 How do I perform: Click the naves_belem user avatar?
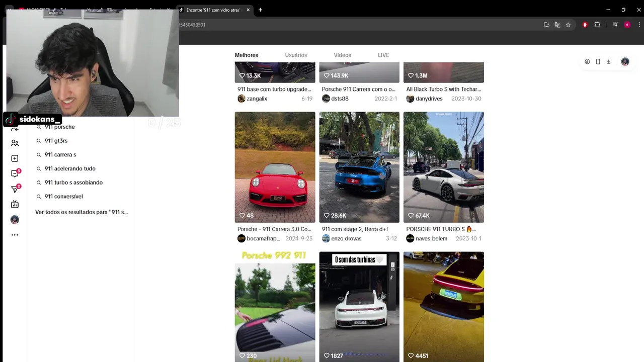click(x=410, y=238)
